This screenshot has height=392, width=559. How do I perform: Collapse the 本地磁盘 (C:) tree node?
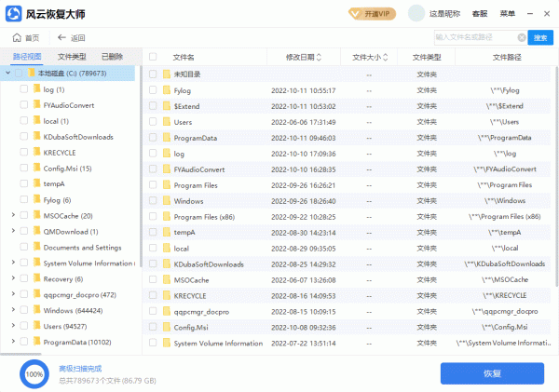(7, 73)
